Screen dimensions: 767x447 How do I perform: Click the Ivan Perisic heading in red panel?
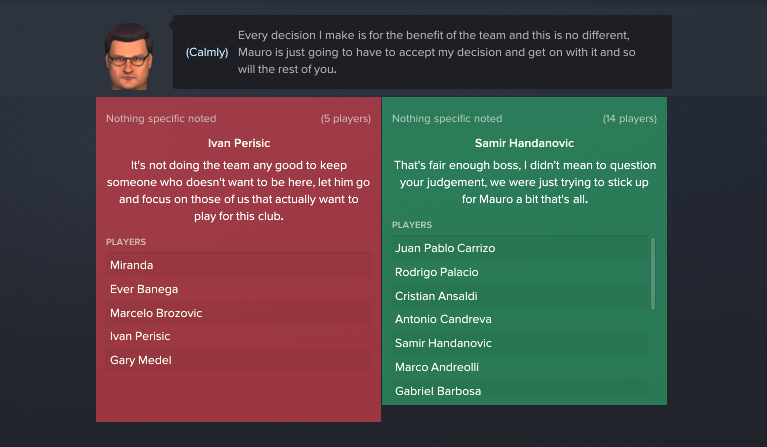pos(239,143)
